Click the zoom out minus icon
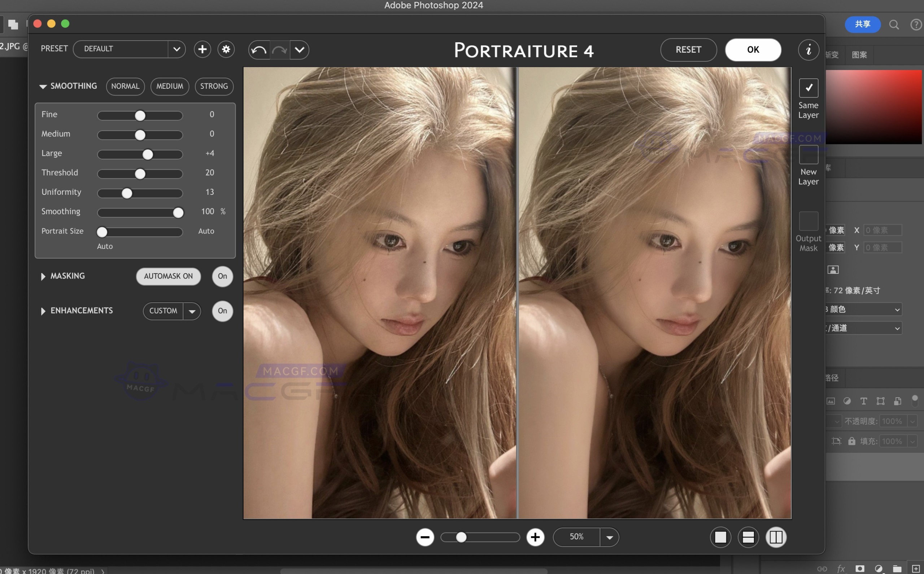Screen dimensions: 924x574 pyautogui.click(x=425, y=537)
